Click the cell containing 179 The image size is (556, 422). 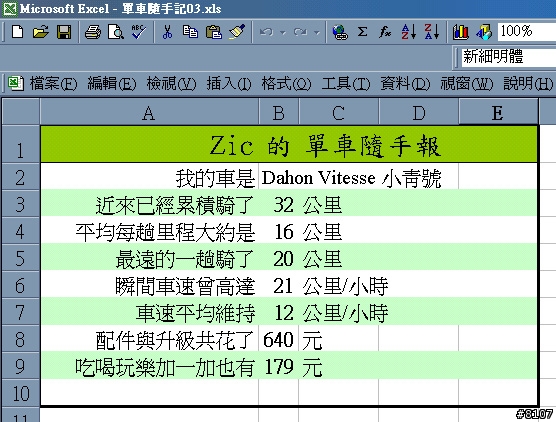click(279, 365)
